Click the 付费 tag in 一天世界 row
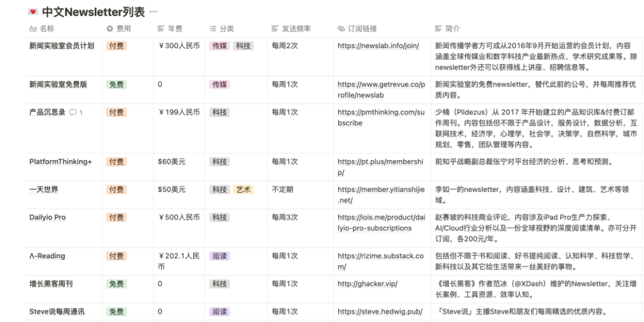This screenshot has height=322, width=644. coord(117,190)
